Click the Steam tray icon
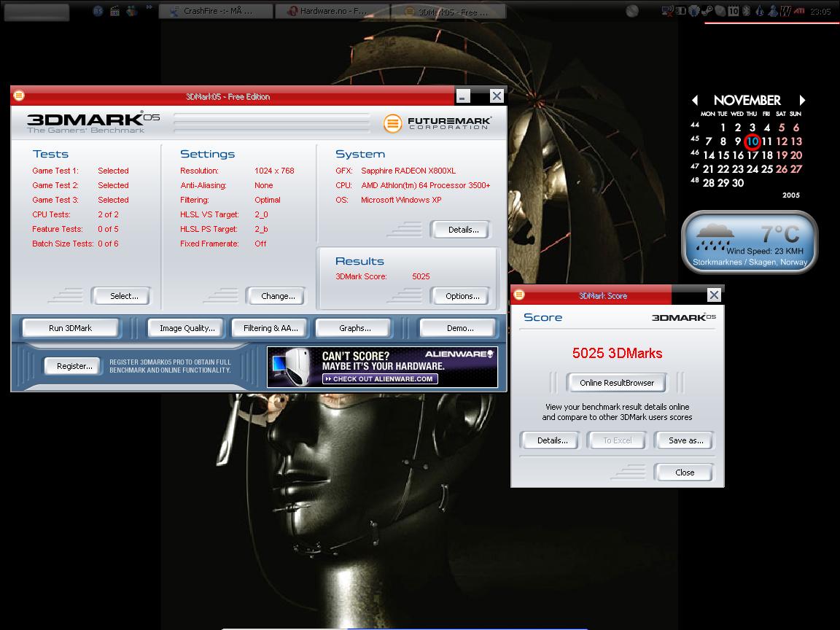Screen dimensions: 840x630 [x=707, y=11]
